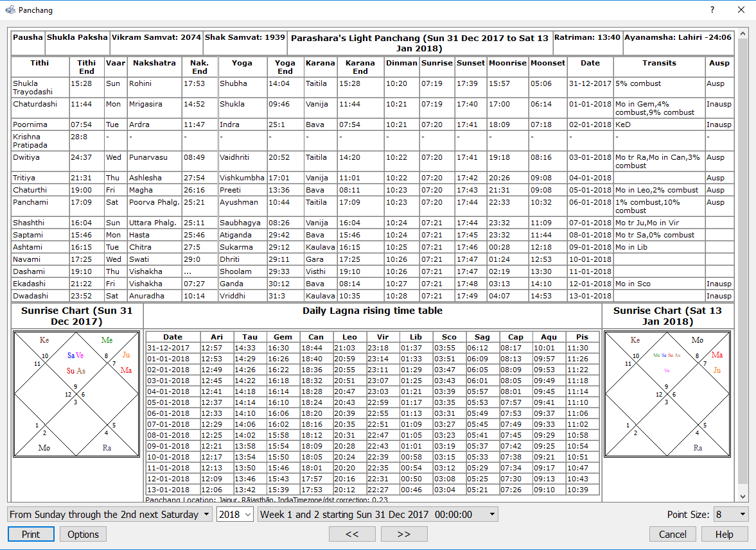The height and width of the screenshot is (550, 756).
Task: Click the Anuradha nakshatra cell
Action: (154, 296)
